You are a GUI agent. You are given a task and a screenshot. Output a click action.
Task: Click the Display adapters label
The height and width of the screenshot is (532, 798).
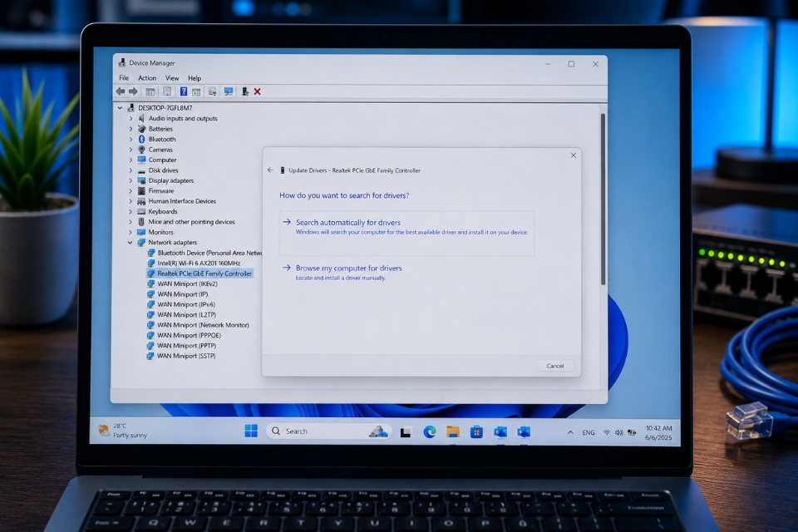171,180
